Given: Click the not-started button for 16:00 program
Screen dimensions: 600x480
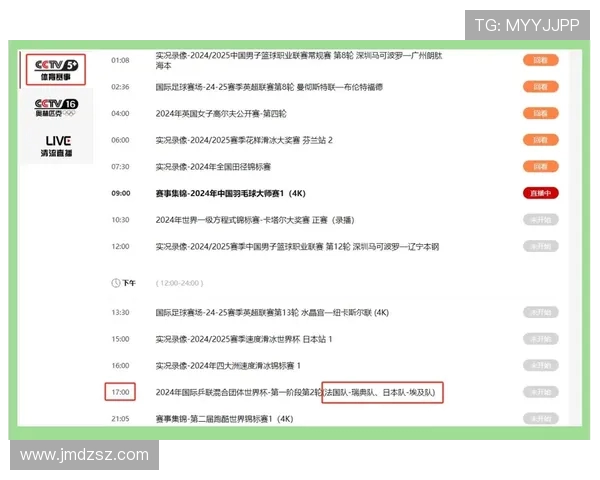Looking at the screenshot, I should [x=541, y=366].
